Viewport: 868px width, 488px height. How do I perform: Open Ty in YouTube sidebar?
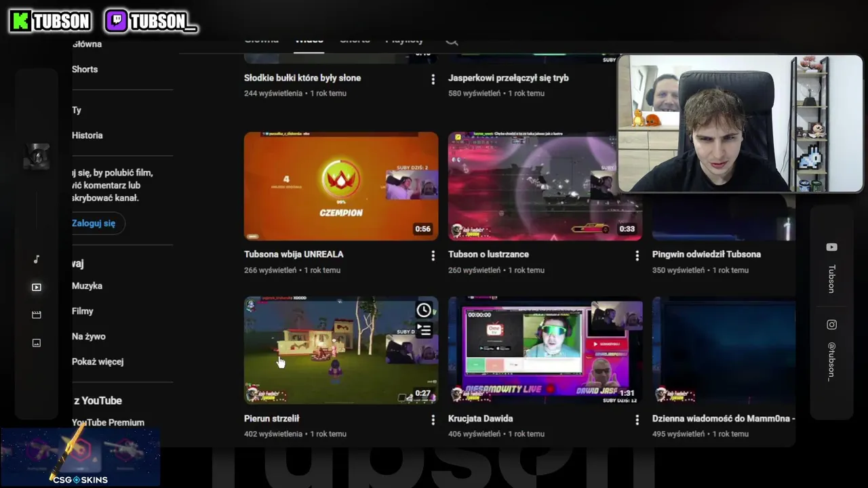pyautogui.click(x=77, y=110)
